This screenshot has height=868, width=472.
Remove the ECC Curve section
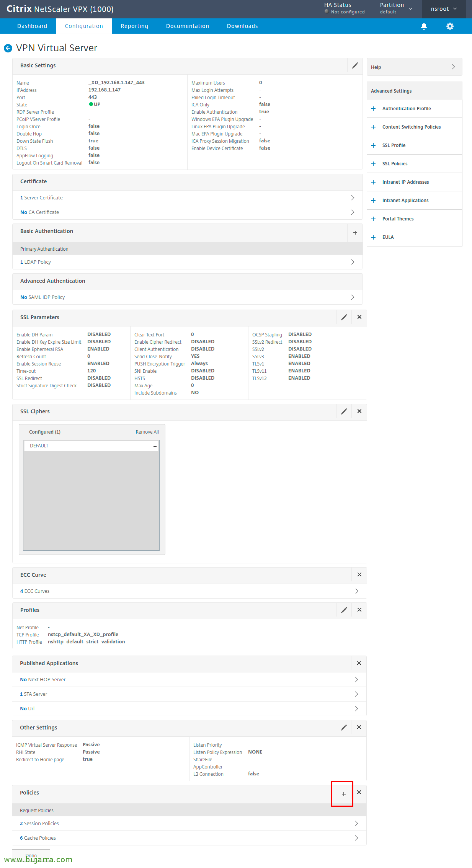point(359,575)
